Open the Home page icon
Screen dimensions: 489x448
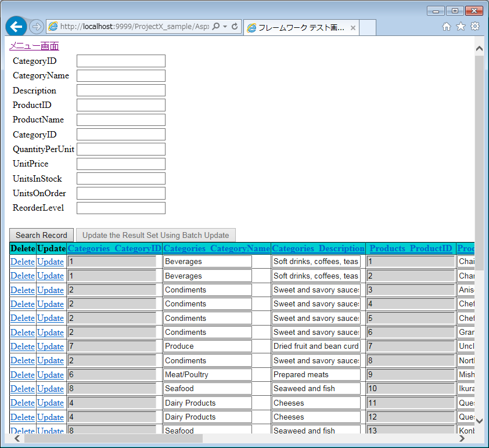[447, 27]
